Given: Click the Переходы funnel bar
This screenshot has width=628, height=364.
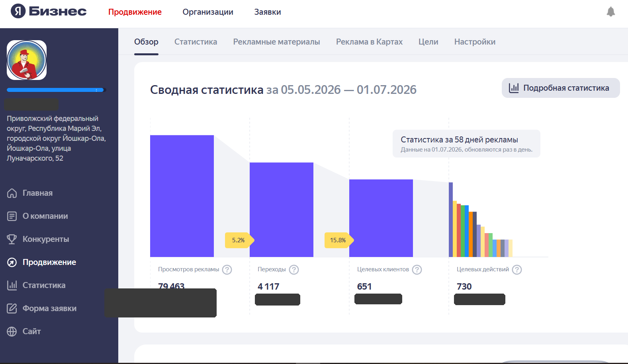Looking at the screenshot, I should click(282, 210).
